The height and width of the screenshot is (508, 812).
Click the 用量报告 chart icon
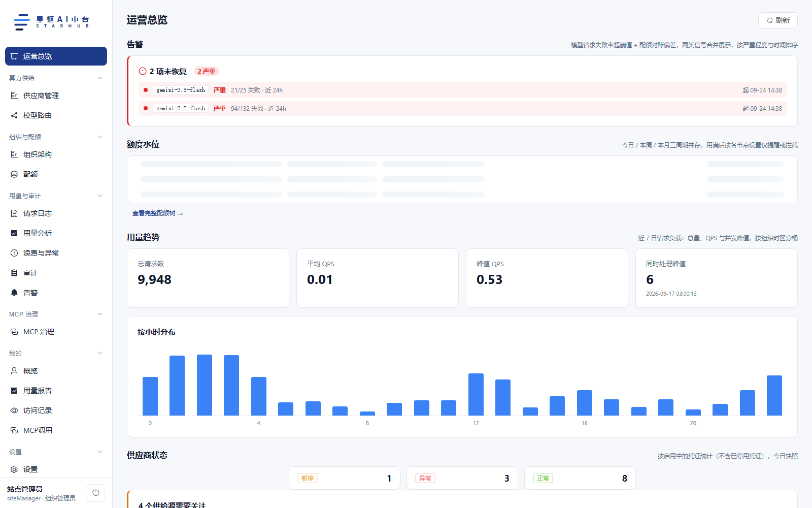tap(14, 391)
